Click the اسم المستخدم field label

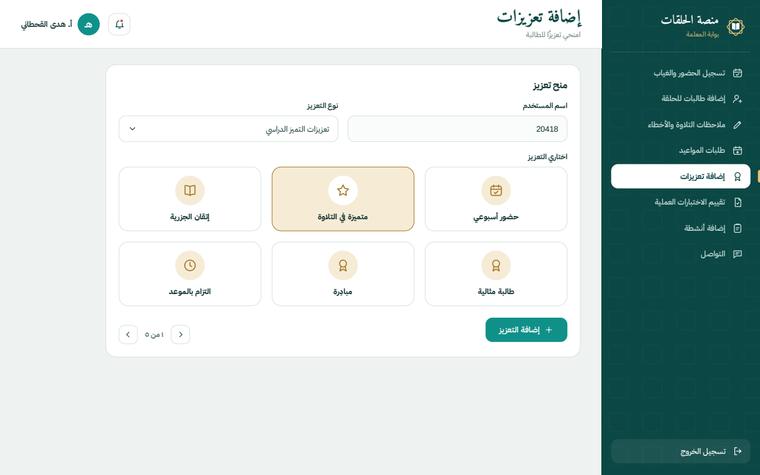[545, 106]
